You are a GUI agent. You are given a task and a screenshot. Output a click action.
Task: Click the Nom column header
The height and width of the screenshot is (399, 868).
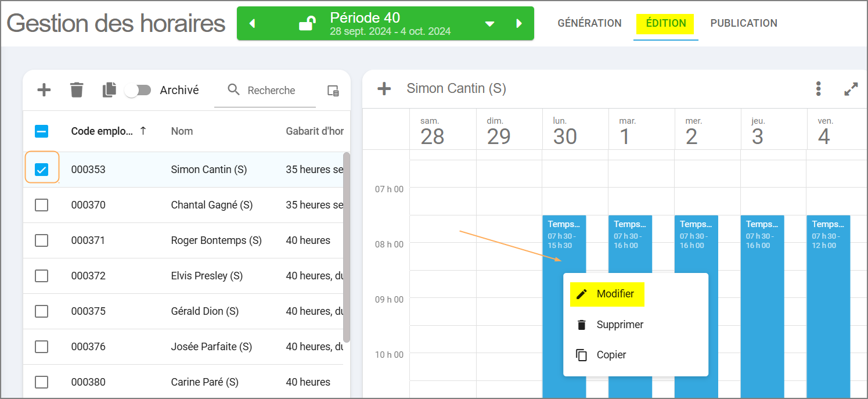click(182, 131)
